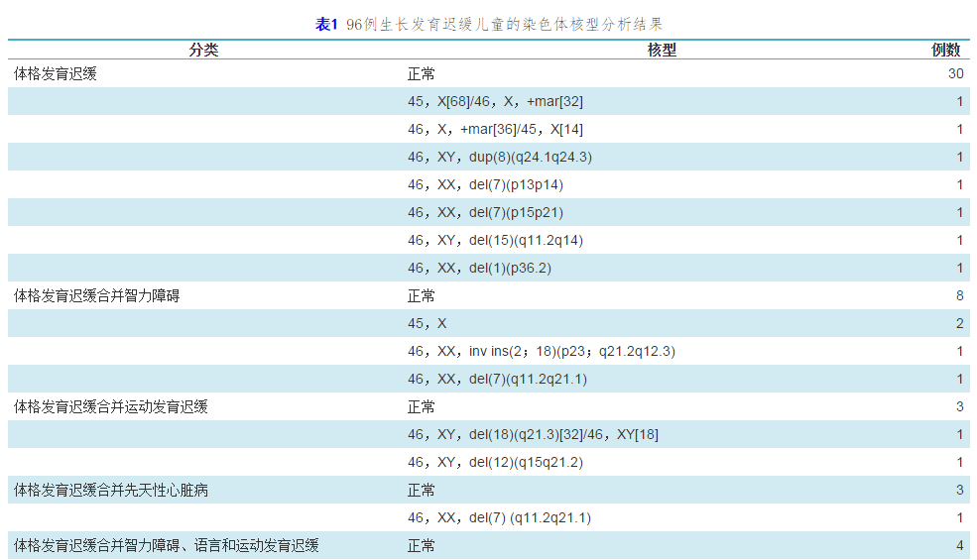Select the 46，XX，del(7)(p15p21) row
The image size is (977, 560).
tap(485, 213)
